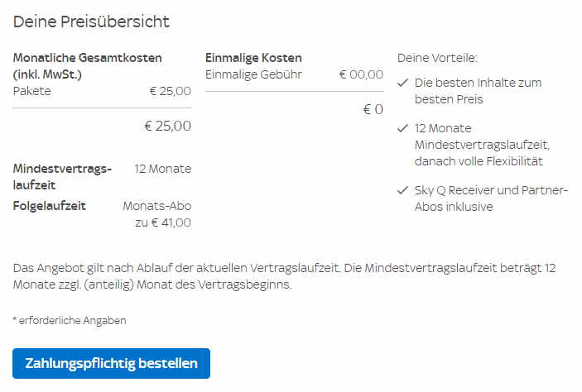Click the "Monats-Abo zu € 41,00" value
The image size is (582, 392).
coord(157,214)
